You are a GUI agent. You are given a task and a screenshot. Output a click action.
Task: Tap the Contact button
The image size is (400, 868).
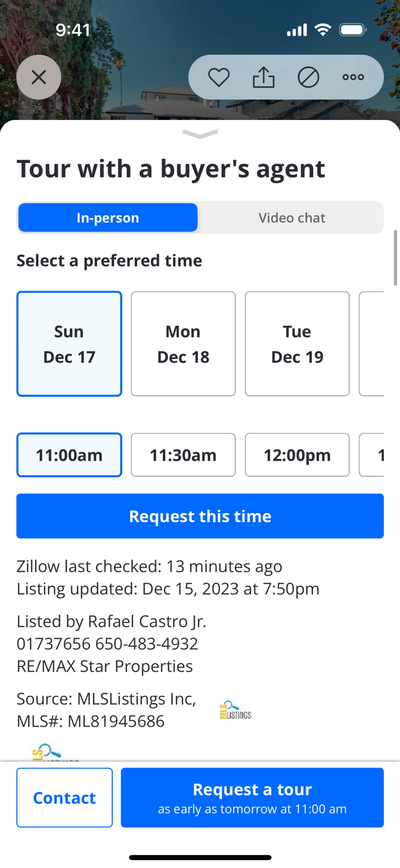[64, 798]
